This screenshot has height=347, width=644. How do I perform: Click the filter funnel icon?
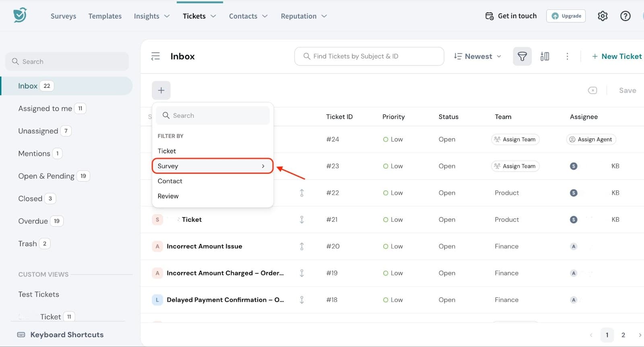pos(522,56)
